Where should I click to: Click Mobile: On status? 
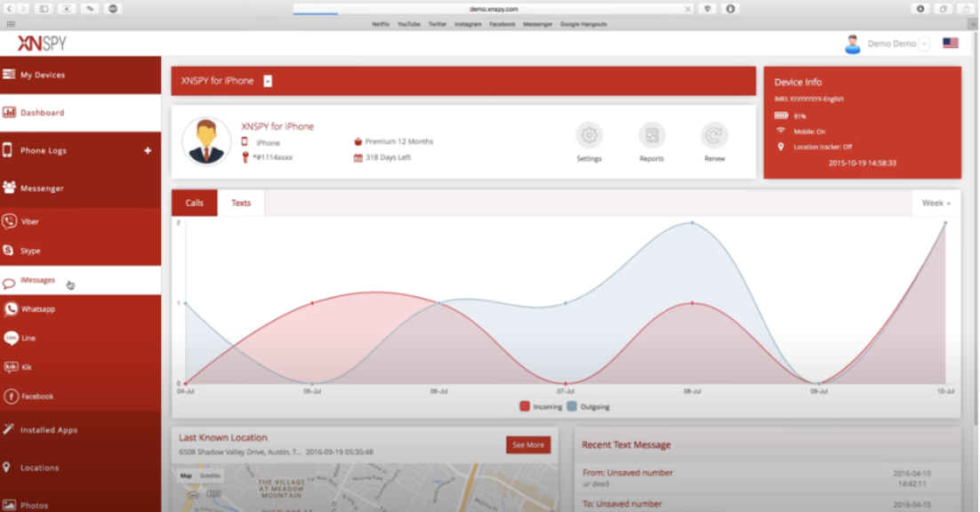[809, 132]
